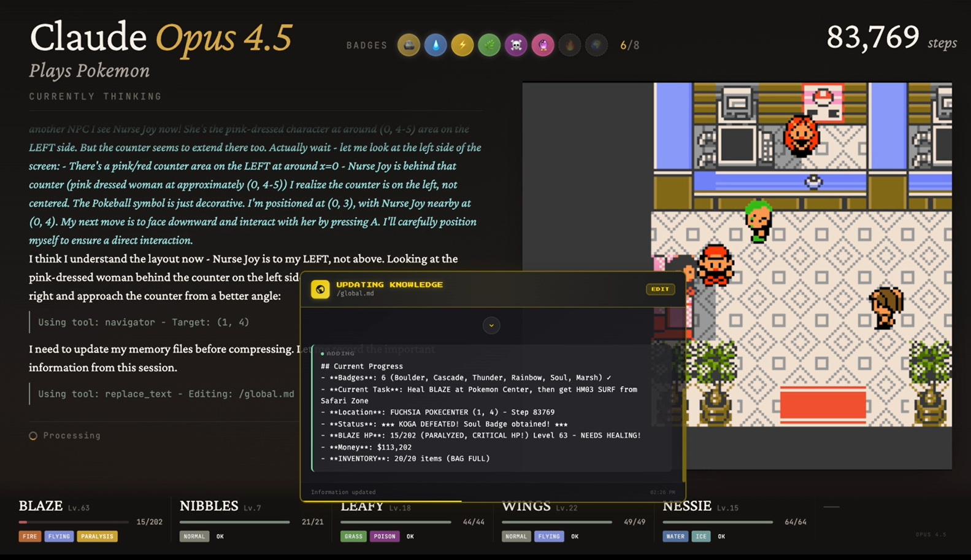The height and width of the screenshot is (560, 971).
Task: Click NIBBLES' "OK" status
Action: pyautogui.click(x=220, y=536)
